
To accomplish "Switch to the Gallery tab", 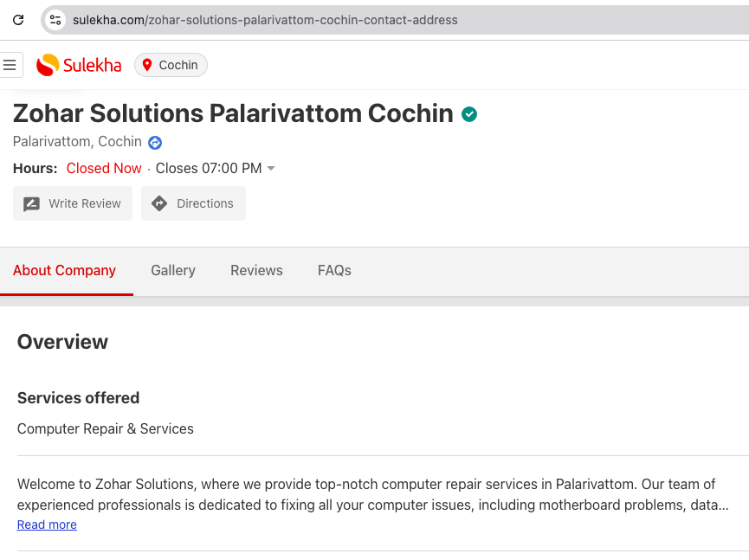I will (x=173, y=270).
